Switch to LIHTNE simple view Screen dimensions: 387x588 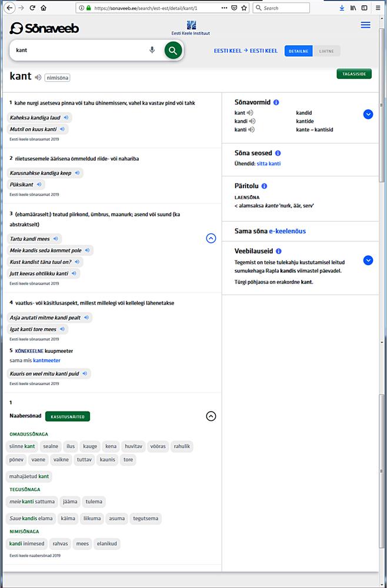pyautogui.click(x=326, y=51)
